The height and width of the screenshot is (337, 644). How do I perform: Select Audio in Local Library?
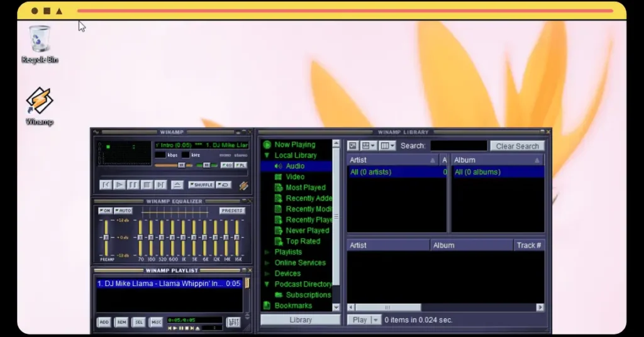pos(295,166)
